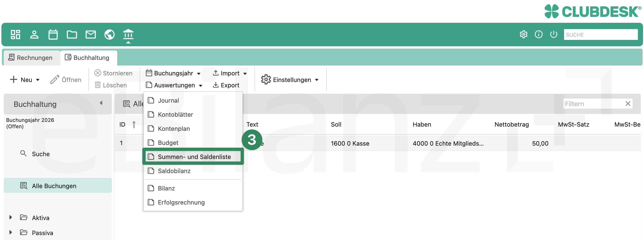Click the Öffnen button
This screenshot has width=644, height=240.
pos(66,80)
